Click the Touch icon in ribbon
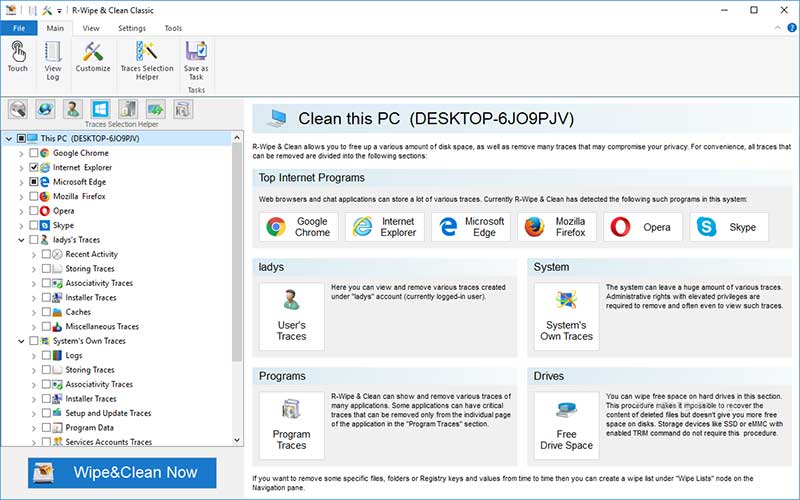The image size is (800, 500). click(x=18, y=56)
